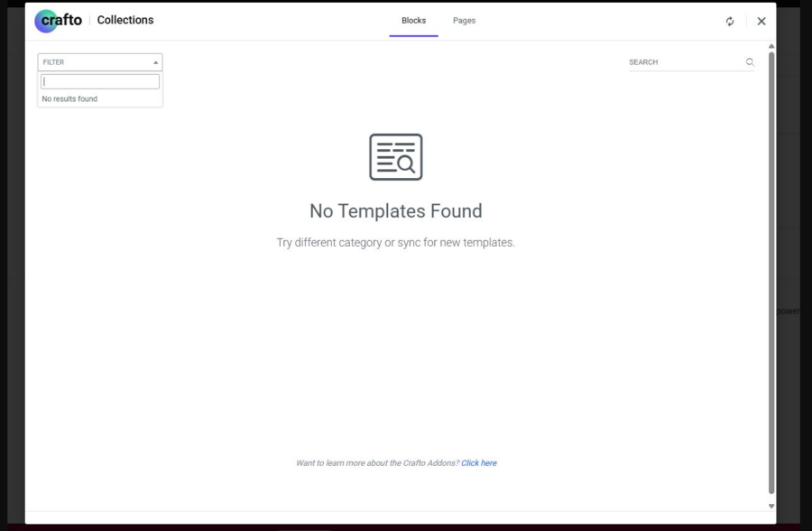
Task: Close the Collections dialog
Action: (x=761, y=21)
